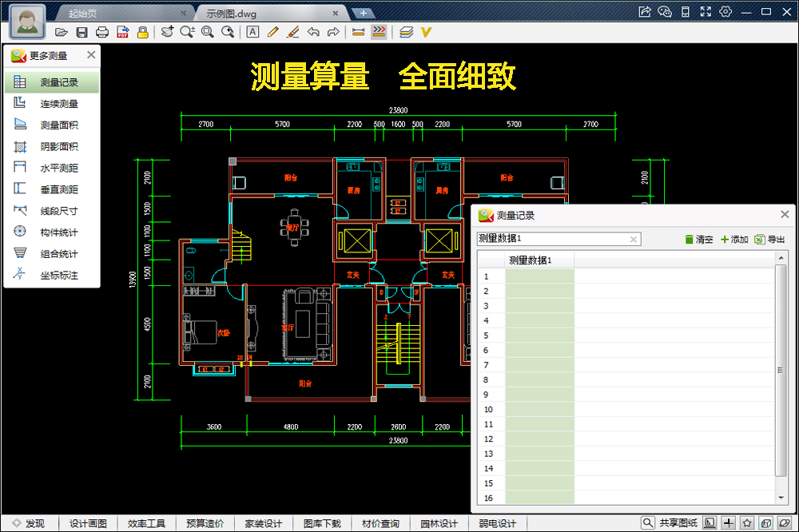The height and width of the screenshot is (532, 799).
Task: Toggle fullscreen mode icon
Action: pos(706,11)
